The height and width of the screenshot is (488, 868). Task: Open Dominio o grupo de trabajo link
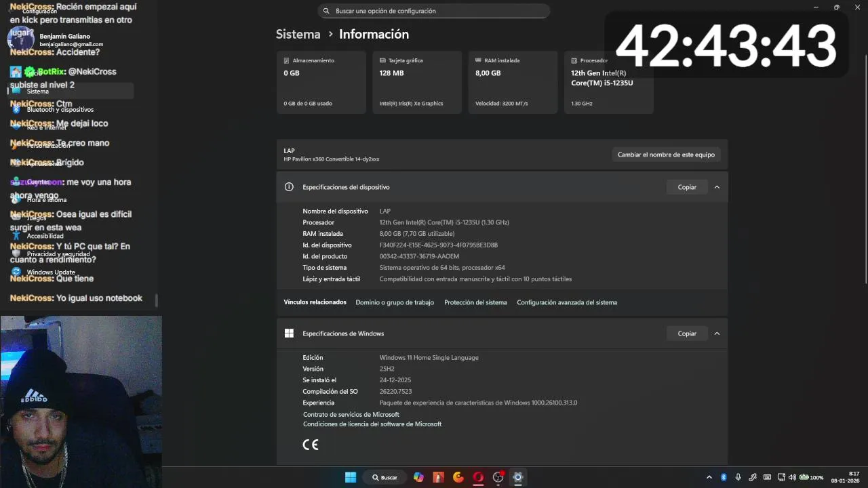tap(395, 302)
